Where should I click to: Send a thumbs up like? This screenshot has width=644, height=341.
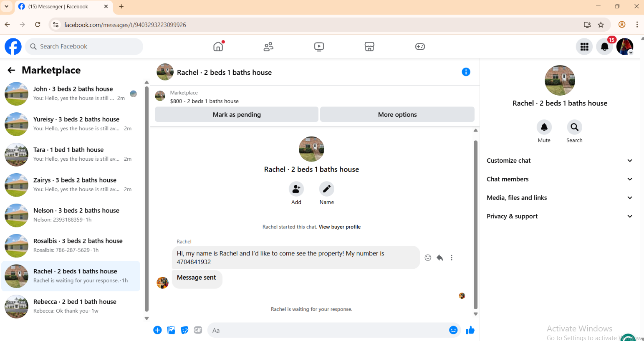[470, 330]
